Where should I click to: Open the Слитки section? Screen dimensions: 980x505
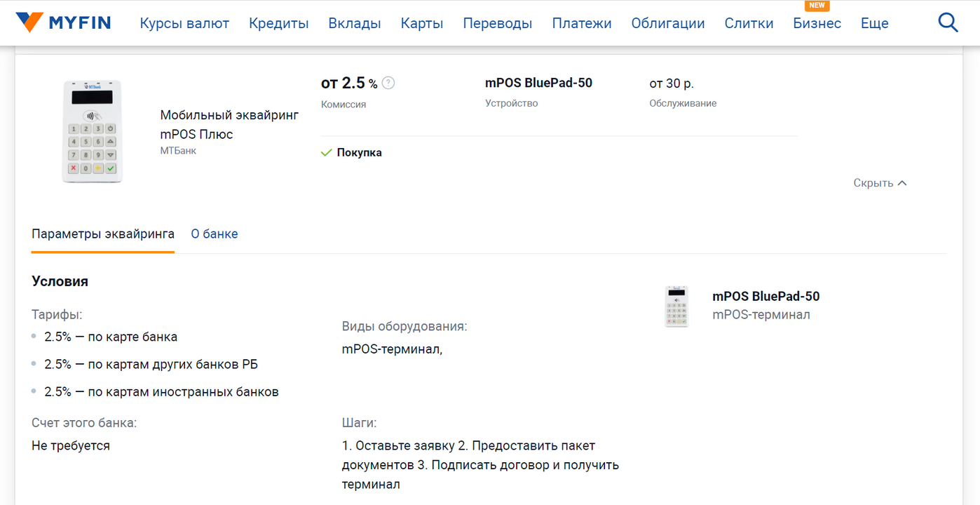(749, 23)
